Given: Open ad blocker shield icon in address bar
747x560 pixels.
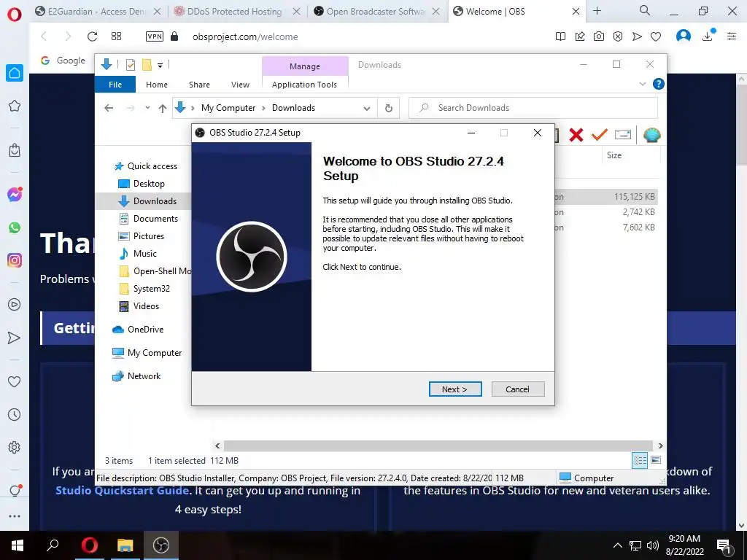Looking at the screenshot, I should (618, 36).
